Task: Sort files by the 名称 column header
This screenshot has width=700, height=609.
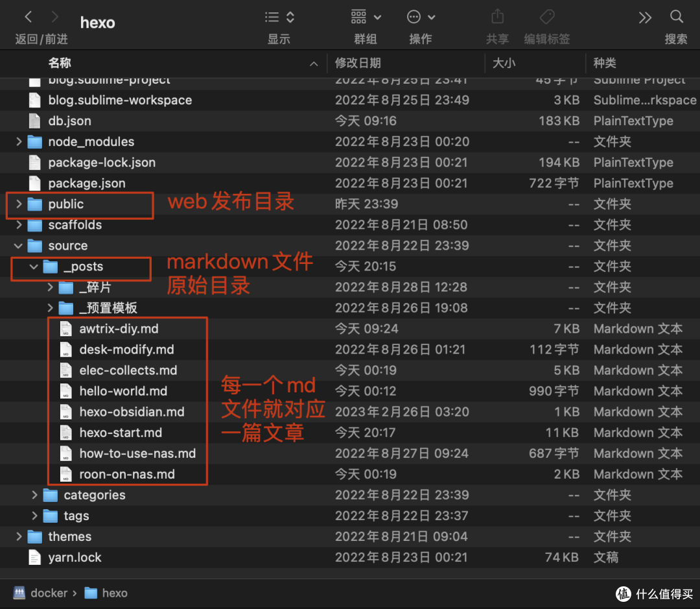Action: 59,63
